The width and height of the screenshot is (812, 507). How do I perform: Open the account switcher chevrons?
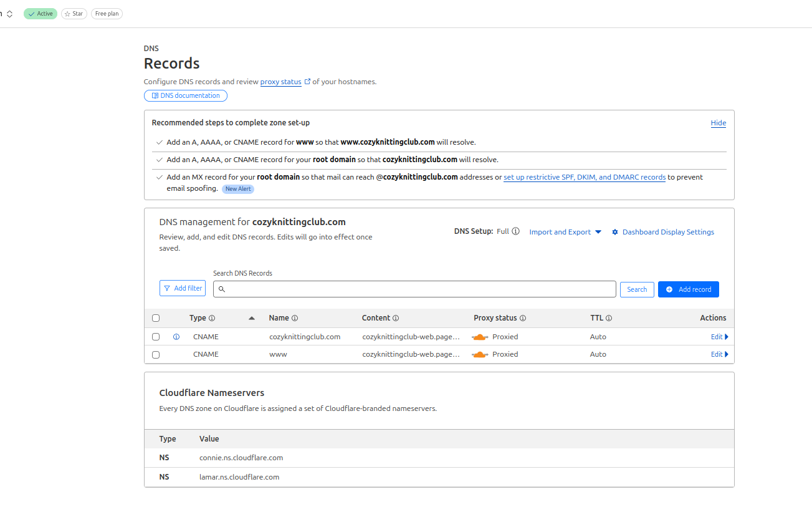click(9, 14)
